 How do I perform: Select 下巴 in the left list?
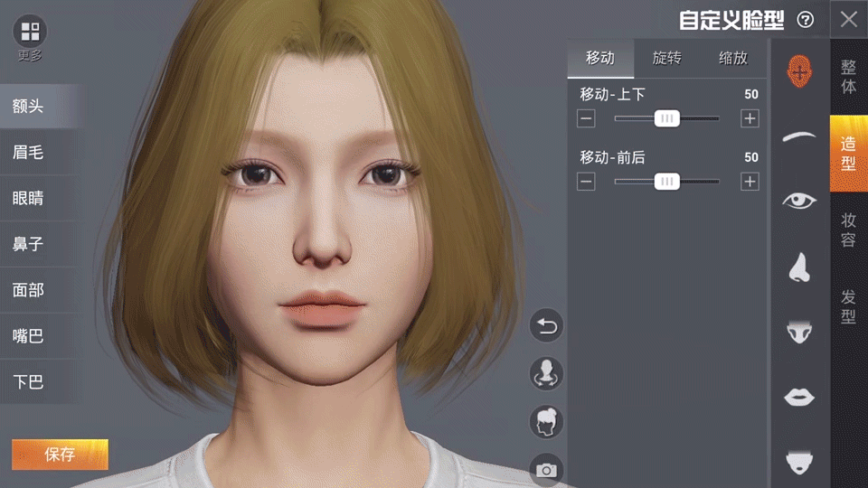point(29,381)
